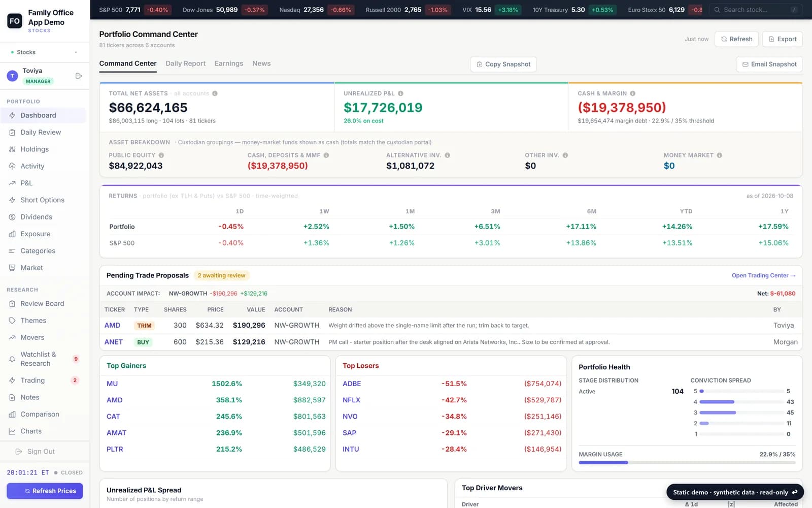This screenshot has width=812, height=508.
Task: Open the Earnings tab
Action: (229, 63)
